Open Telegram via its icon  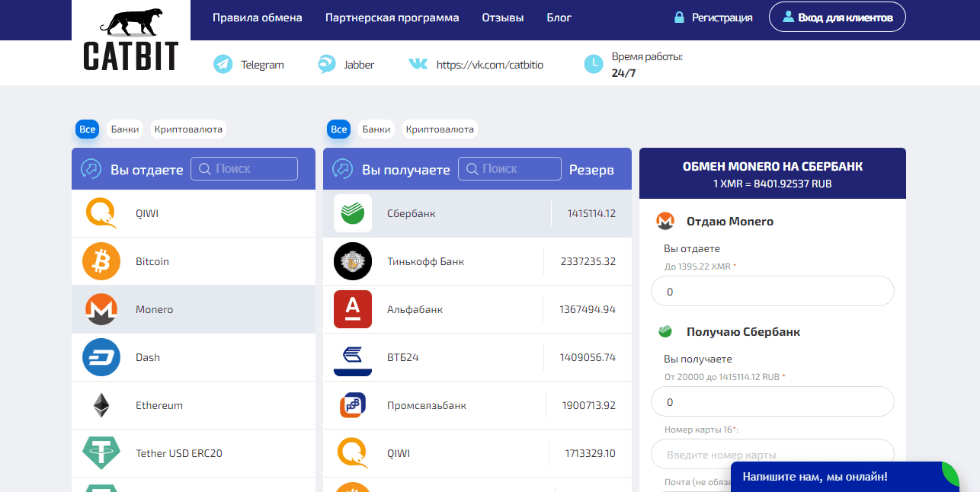click(222, 65)
